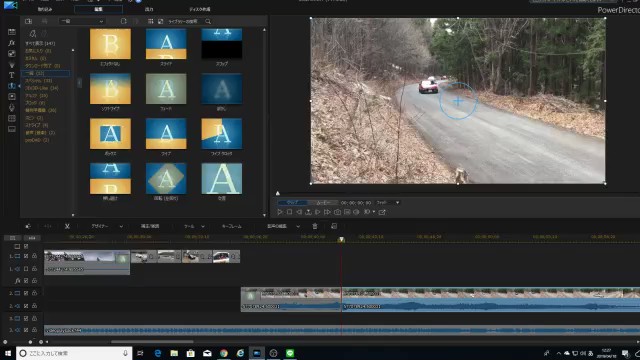This screenshot has width=640, height=360.
Task: Select the すべて表示 (141) category
Action: tap(40, 43)
